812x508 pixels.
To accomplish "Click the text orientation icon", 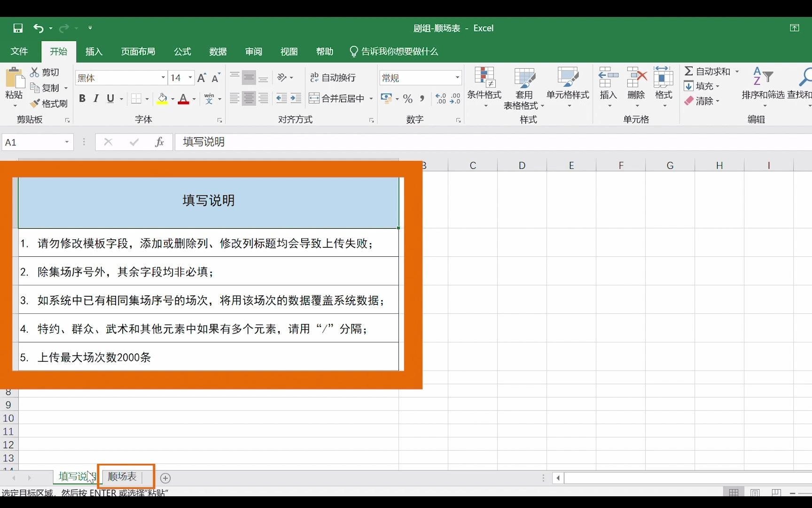I will click(282, 78).
